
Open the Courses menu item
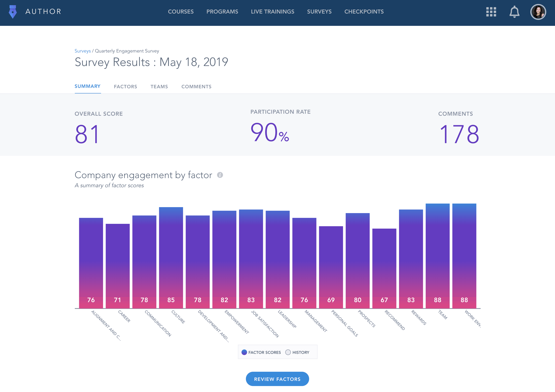[x=181, y=12]
